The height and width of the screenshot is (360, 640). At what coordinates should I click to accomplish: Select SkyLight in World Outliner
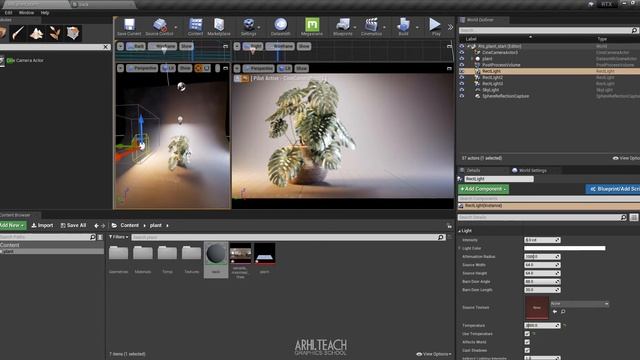point(490,90)
